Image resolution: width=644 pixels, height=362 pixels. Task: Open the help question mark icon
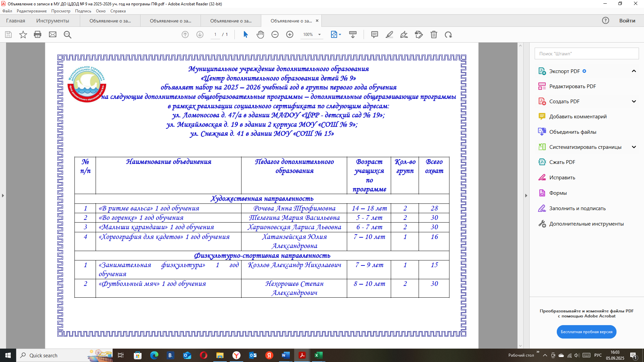click(605, 20)
